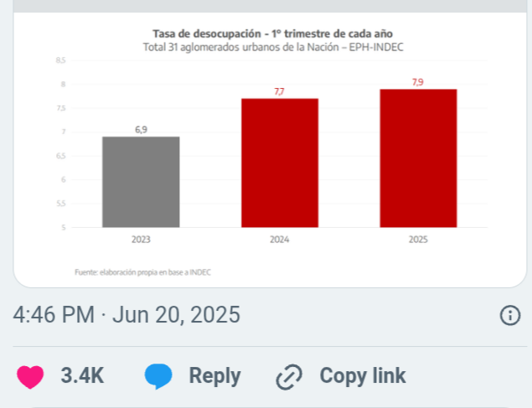Screen dimensions: 532x408
Task: Open the 4:46 PM · Jun 20, 2025 timestamp
Action: (127, 315)
